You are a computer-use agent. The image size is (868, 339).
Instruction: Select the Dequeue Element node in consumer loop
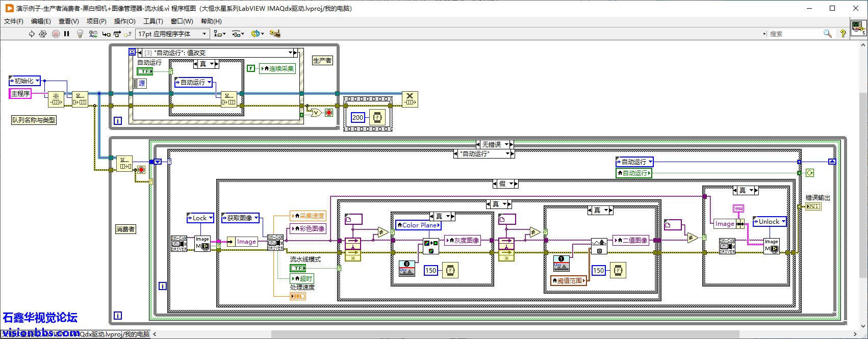(124, 164)
